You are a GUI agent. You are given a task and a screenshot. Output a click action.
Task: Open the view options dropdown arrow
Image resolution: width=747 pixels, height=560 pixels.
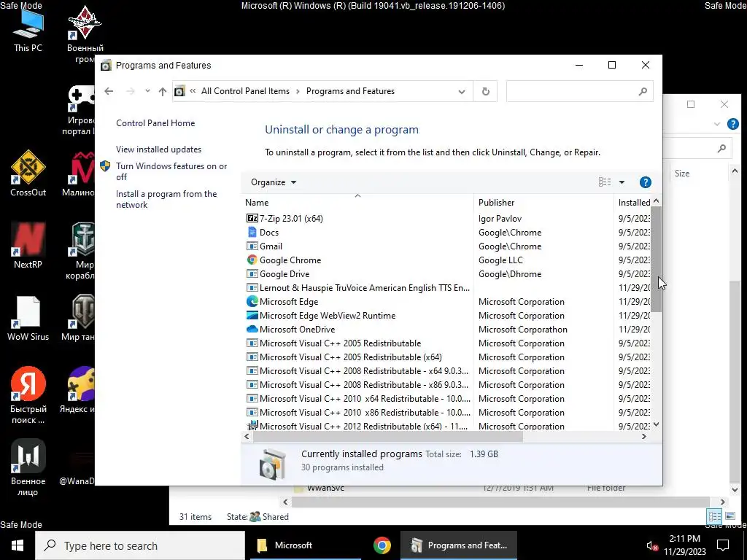click(622, 182)
